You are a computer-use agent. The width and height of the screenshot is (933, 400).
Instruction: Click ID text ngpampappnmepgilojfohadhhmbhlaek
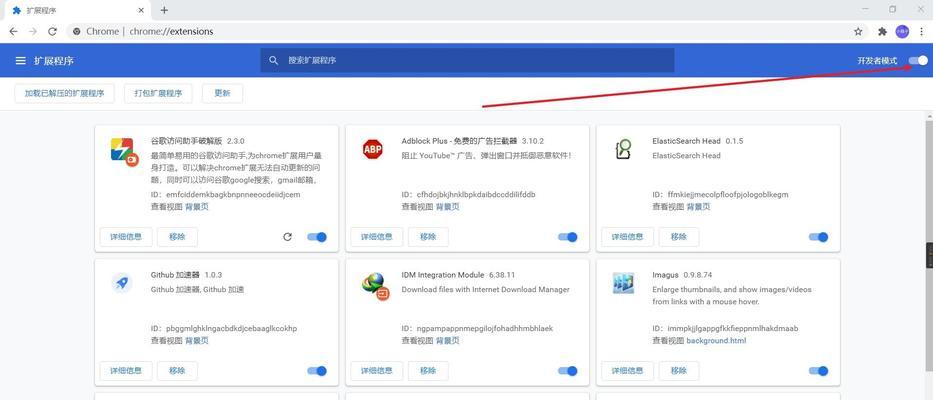point(485,329)
